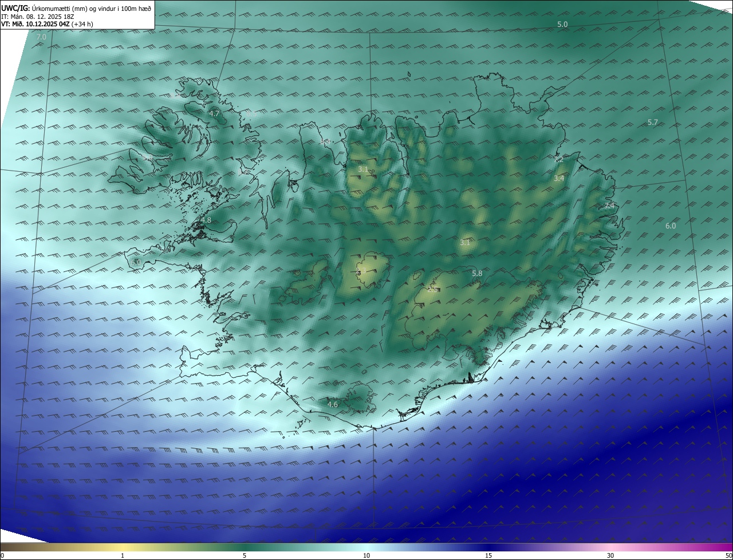Select the 2.5 value on the large glacier
733x560 pixels.
pos(432,290)
